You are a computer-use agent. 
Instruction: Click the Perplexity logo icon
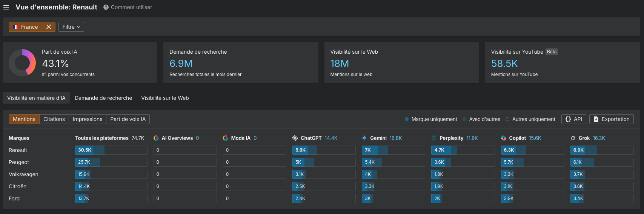click(434, 138)
